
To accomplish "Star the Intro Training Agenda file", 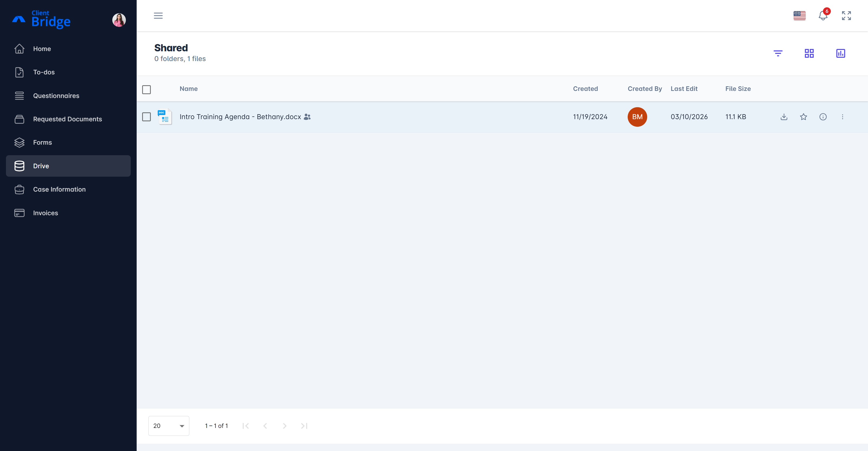I will (x=803, y=117).
